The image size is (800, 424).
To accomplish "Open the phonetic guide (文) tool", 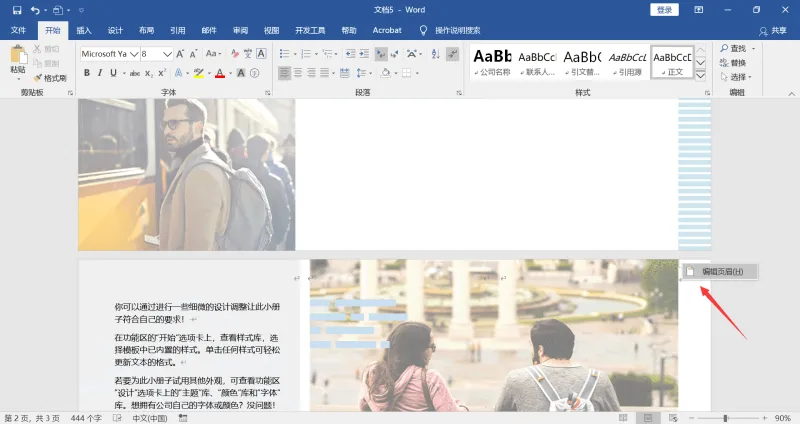I will [x=247, y=54].
